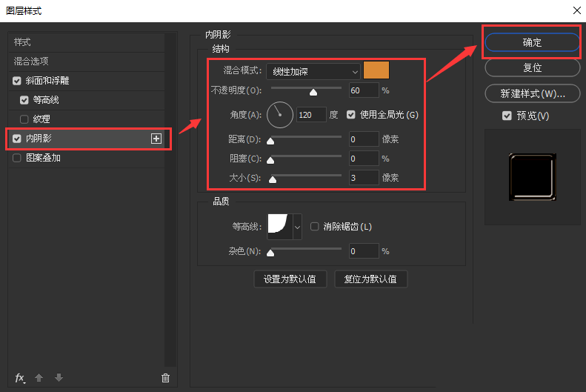Viewport: 586px width, 392px height.
Task: Click 复位为默认值 button
Action: pos(370,279)
